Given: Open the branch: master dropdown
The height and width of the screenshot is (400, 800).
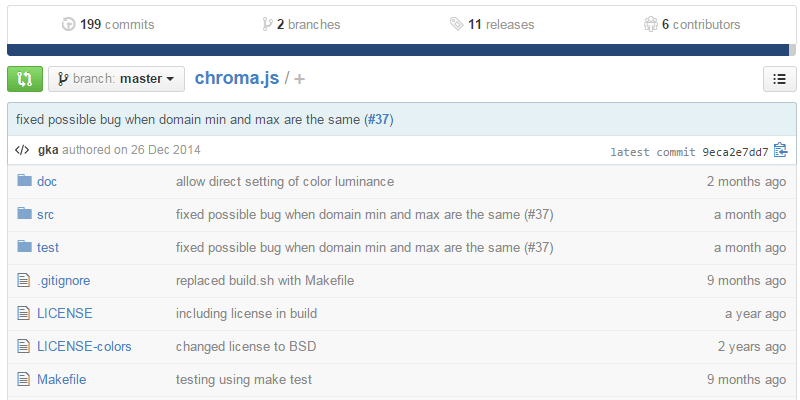Looking at the screenshot, I should (x=116, y=79).
